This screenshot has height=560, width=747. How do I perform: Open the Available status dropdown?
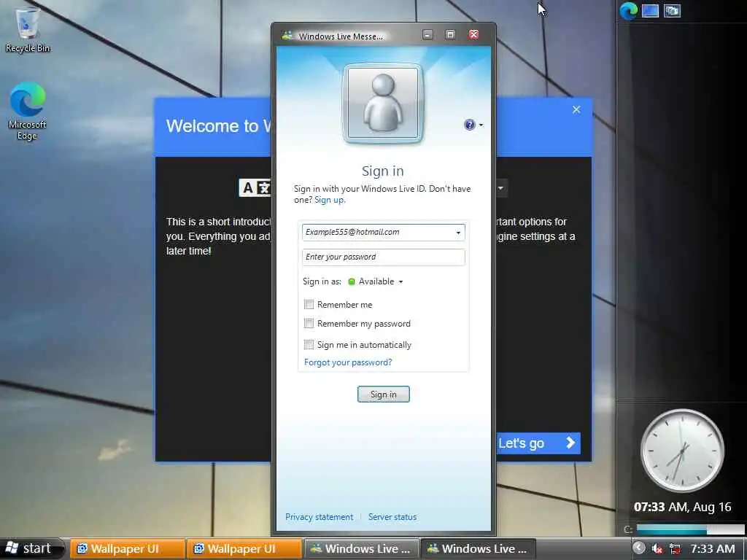[x=400, y=282]
